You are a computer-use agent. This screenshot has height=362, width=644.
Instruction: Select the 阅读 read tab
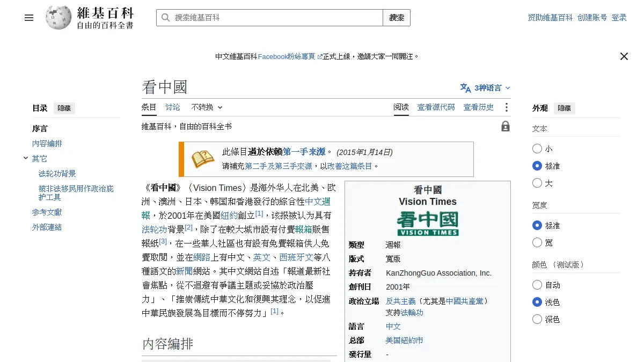tap(401, 107)
